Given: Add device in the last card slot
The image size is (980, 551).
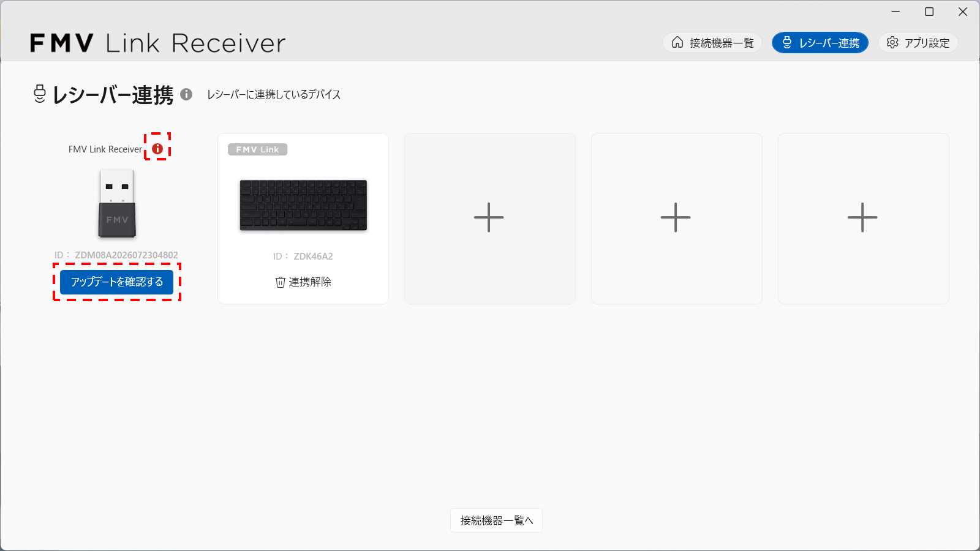Looking at the screenshot, I should click(862, 217).
